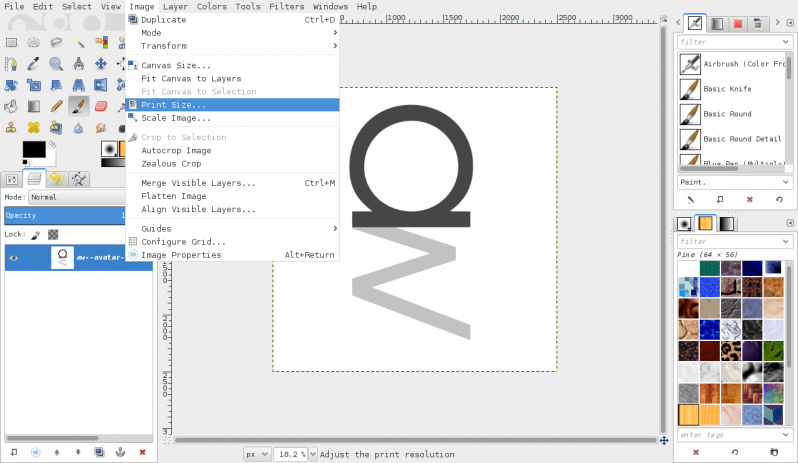
Task: Open tool presets filter dropdown arrow
Action: (785, 42)
